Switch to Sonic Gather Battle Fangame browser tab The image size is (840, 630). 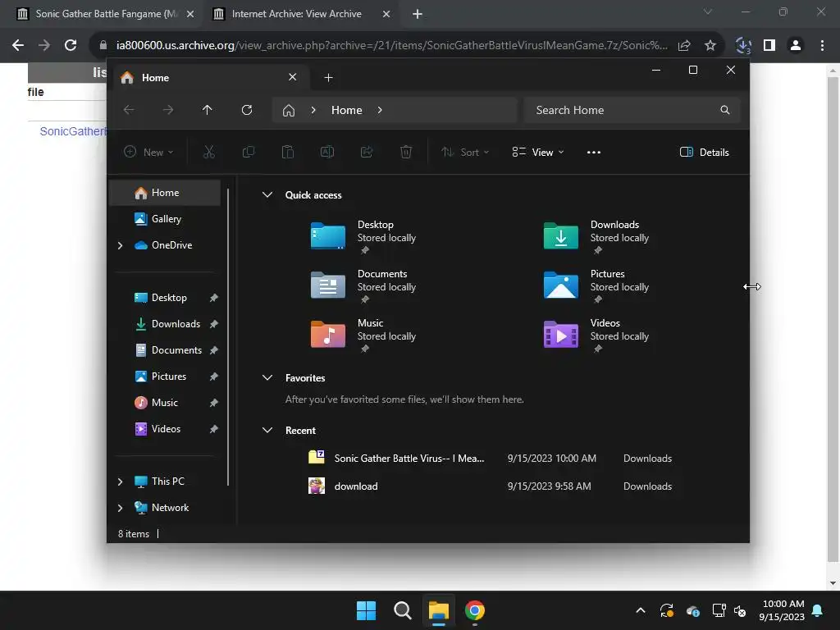pyautogui.click(x=106, y=14)
